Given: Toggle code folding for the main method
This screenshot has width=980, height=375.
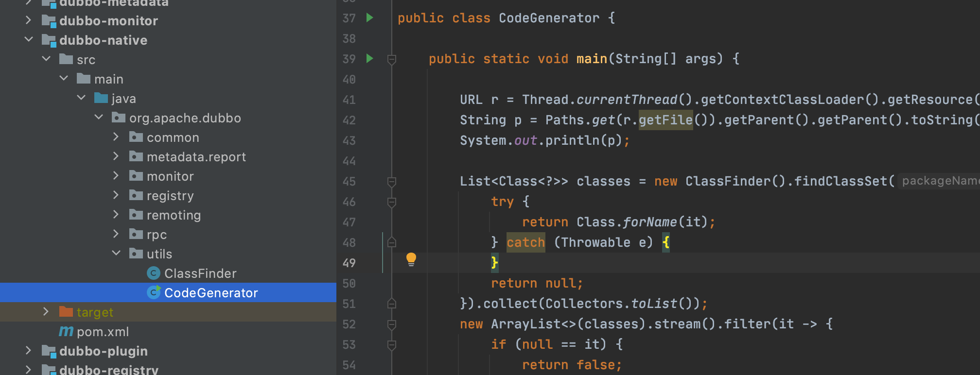Looking at the screenshot, I should 392,59.
